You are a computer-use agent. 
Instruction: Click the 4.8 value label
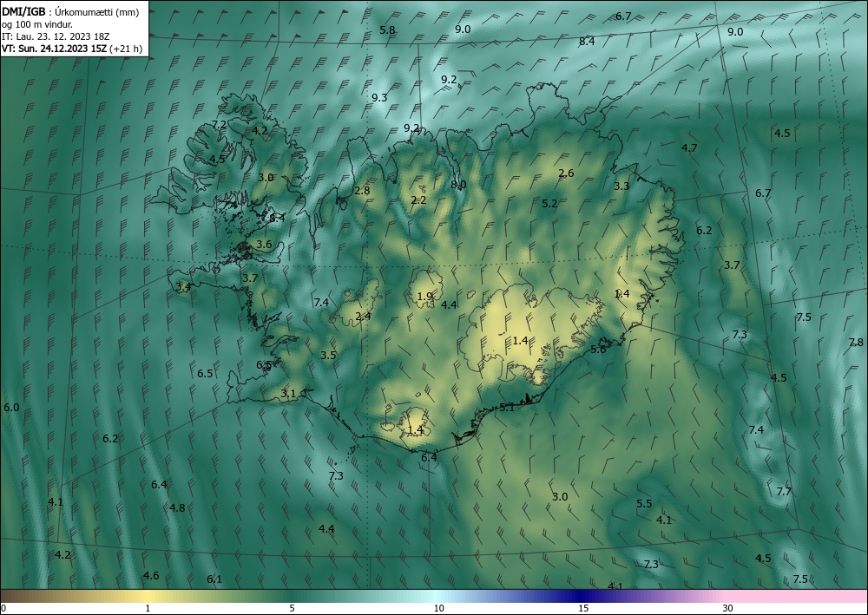[x=177, y=507]
